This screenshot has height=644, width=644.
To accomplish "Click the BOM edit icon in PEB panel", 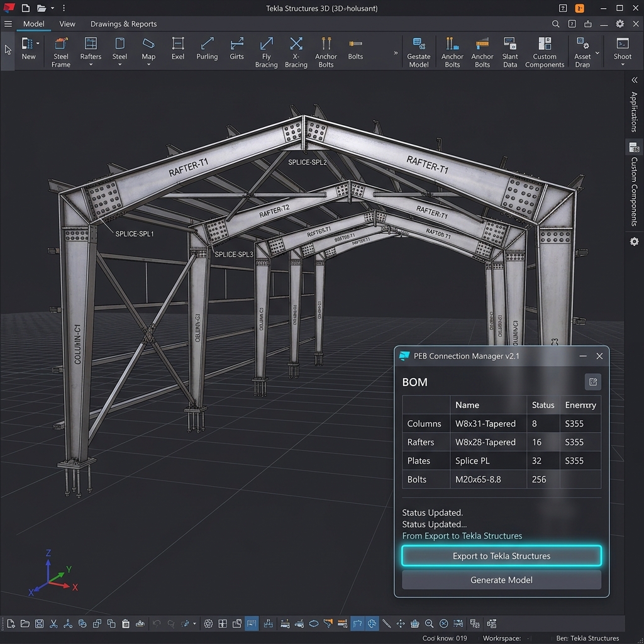I will click(592, 382).
